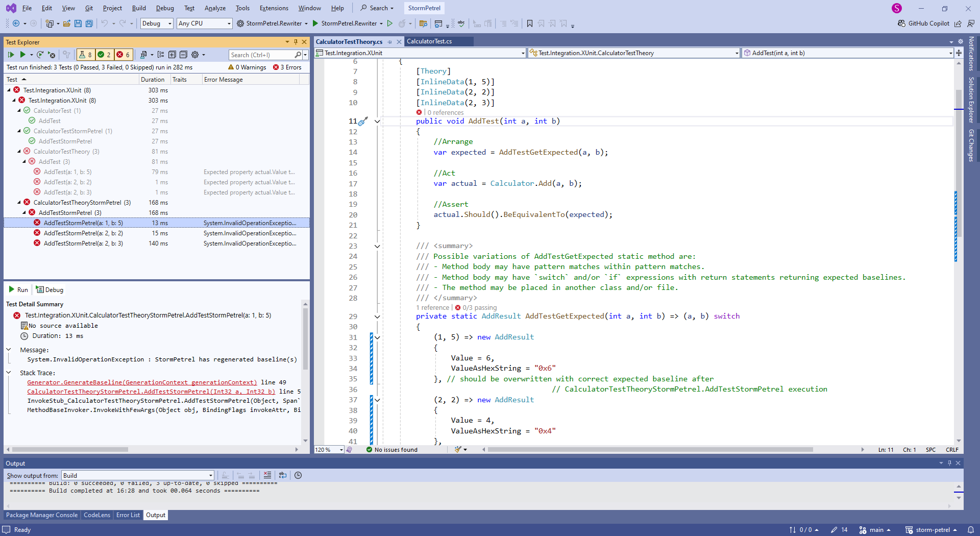980x536 pixels.
Task: Open CalculatorTestTheoryStormPetrel.AddTestStormPetrel stack link
Action: [x=151, y=392]
